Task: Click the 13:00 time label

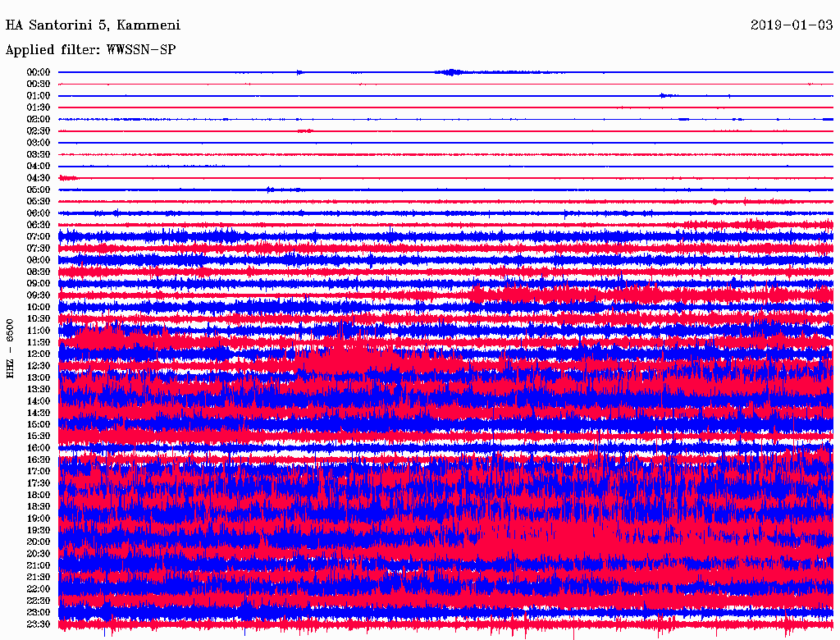Action: coord(39,378)
